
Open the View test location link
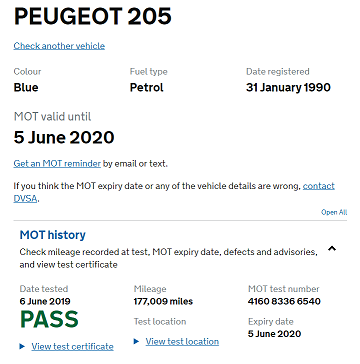pyautogui.click(x=182, y=341)
